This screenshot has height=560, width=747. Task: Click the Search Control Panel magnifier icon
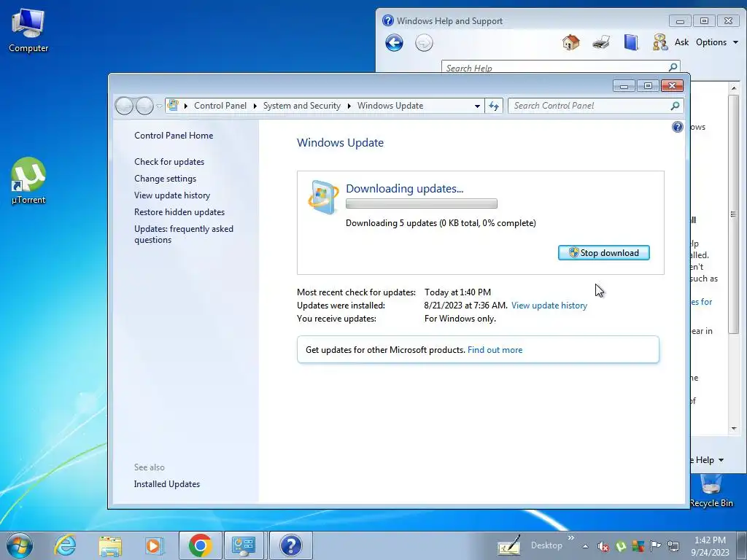pyautogui.click(x=675, y=106)
